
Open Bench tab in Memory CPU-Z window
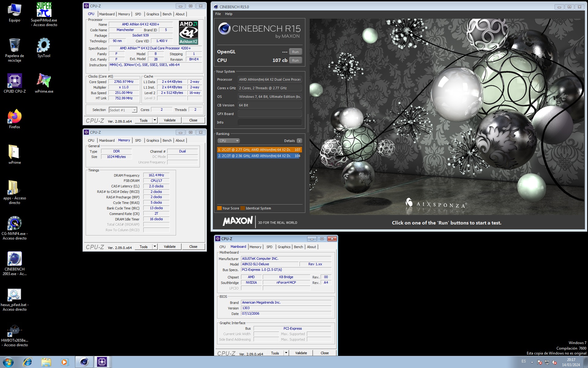pyautogui.click(x=167, y=140)
